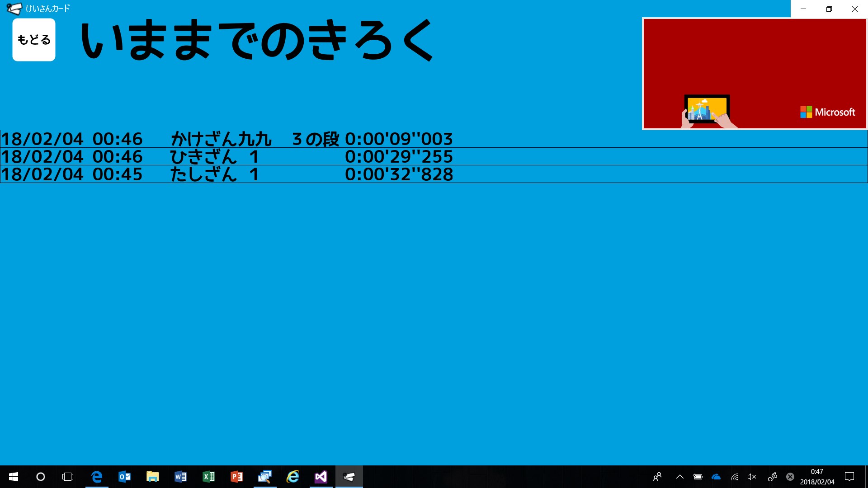868x488 pixels.
Task: Open File Explorer from the taskbar
Action: pos(153,477)
